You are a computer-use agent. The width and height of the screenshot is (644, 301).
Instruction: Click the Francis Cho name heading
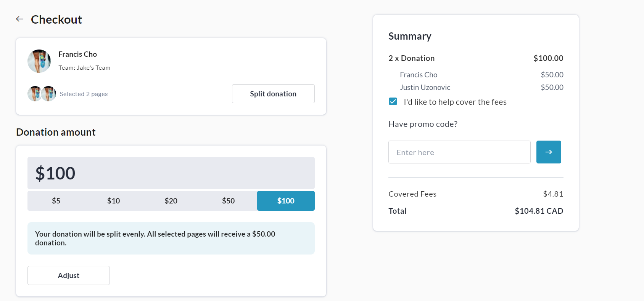(77, 54)
